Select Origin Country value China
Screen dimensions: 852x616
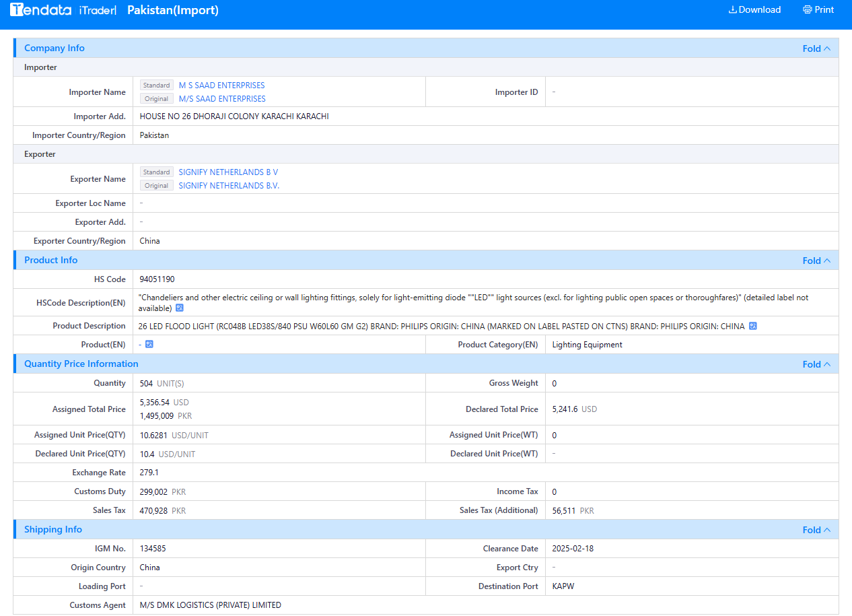pos(150,568)
